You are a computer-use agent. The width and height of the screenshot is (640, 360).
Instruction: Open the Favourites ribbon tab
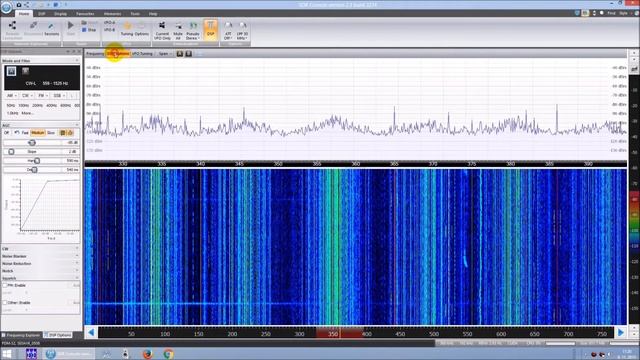coord(85,13)
